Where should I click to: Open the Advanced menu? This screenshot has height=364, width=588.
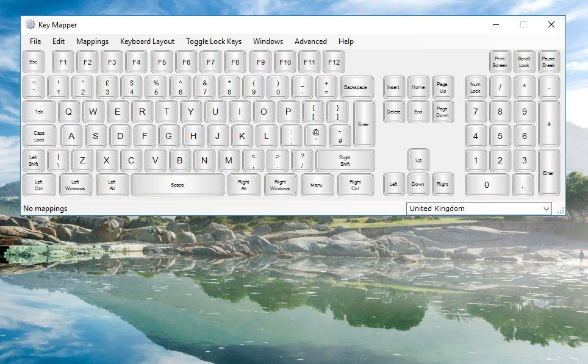310,41
